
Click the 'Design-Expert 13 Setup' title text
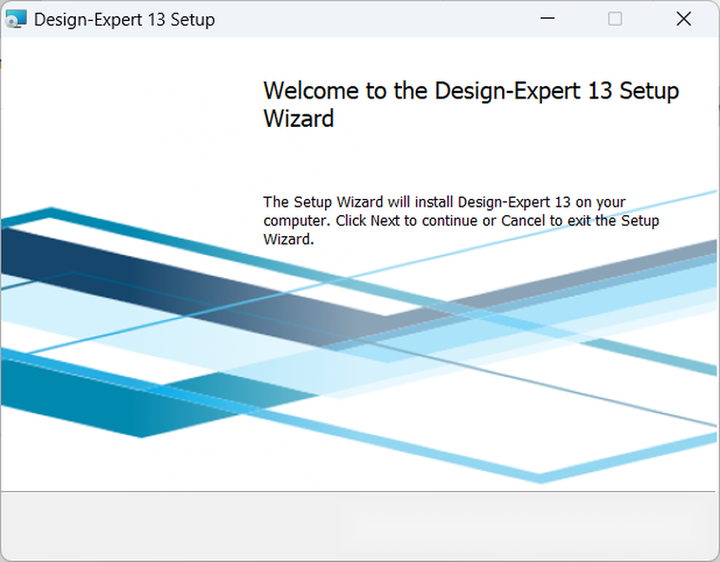(x=124, y=20)
